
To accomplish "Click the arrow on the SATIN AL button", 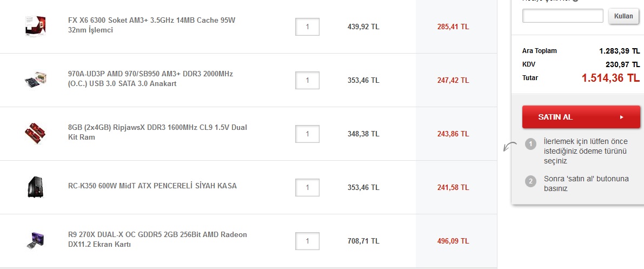I will (621, 117).
